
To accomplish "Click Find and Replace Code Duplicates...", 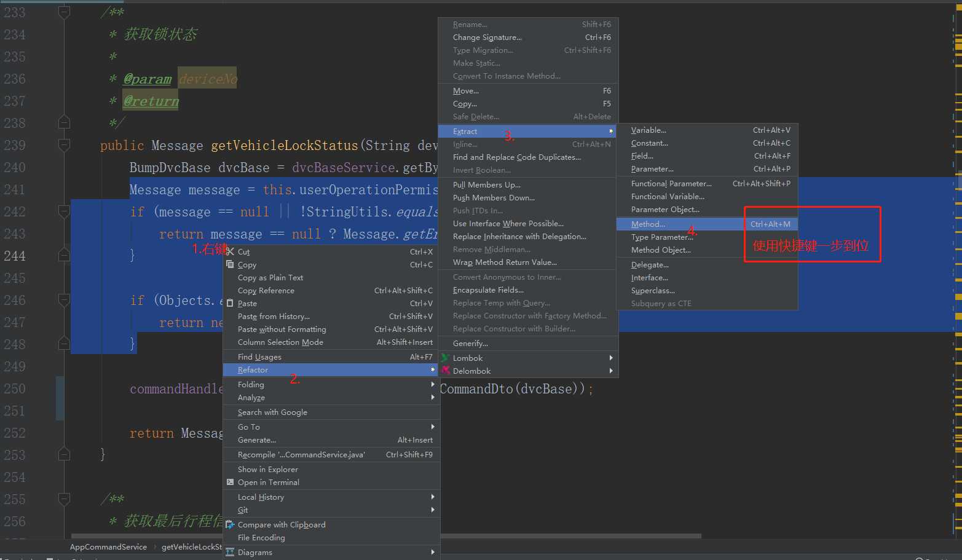I will pyautogui.click(x=528, y=157).
